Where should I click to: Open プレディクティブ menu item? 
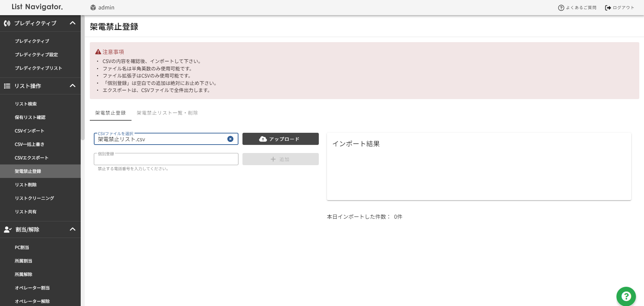[40, 41]
